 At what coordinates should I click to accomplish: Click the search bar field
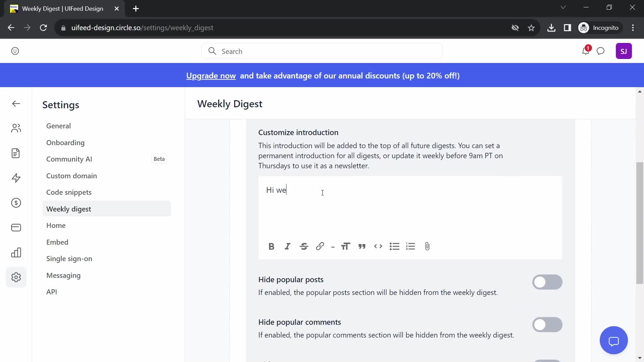click(322, 51)
